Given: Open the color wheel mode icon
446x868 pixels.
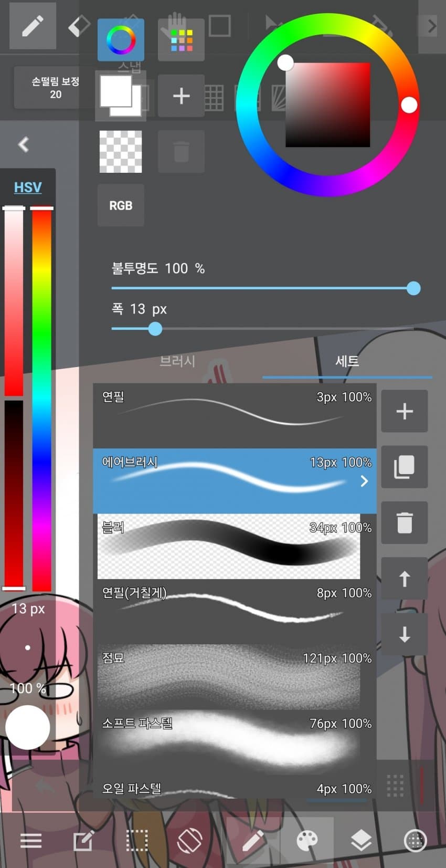Looking at the screenshot, I should [121, 40].
